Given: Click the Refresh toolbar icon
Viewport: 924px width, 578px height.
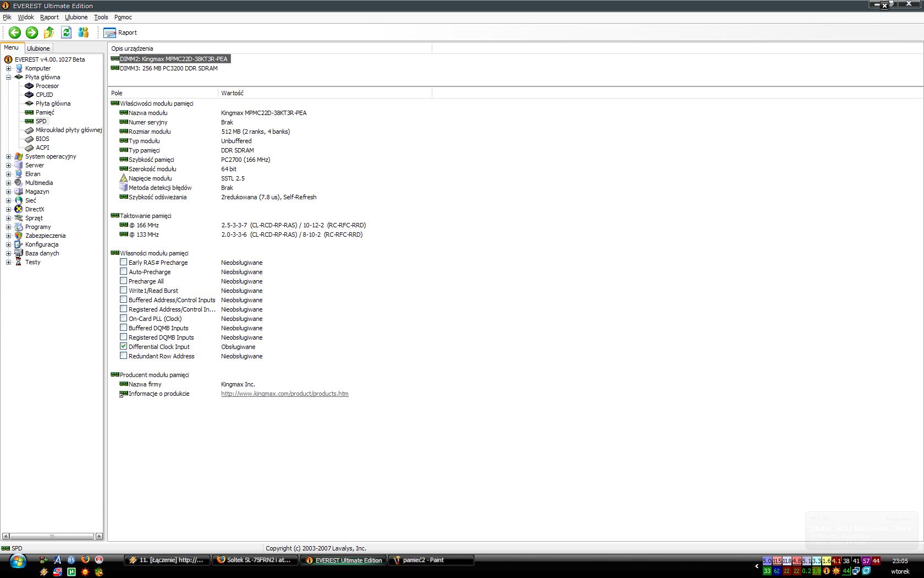Looking at the screenshot, I should tap(66, 32).
